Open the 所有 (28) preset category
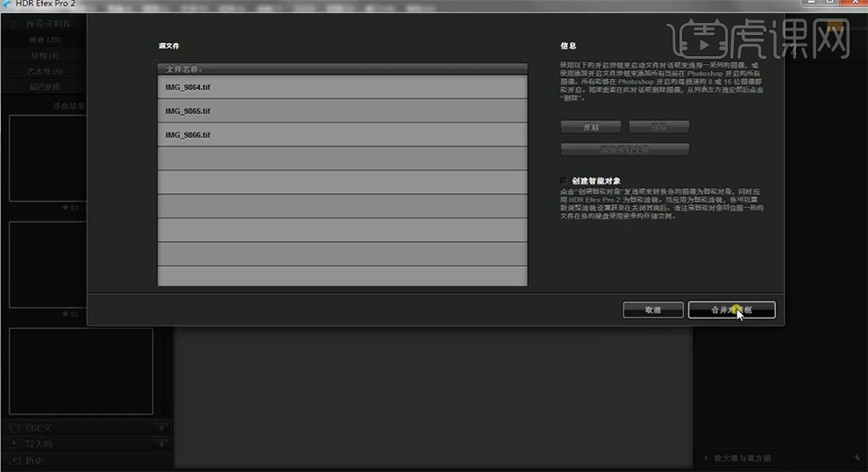 click(45, 39)
